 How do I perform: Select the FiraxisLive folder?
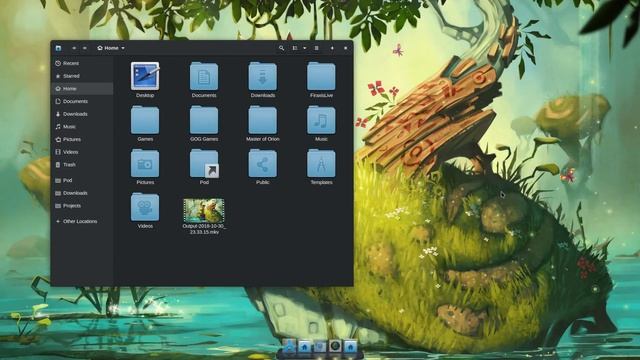(x=321, y=76)
